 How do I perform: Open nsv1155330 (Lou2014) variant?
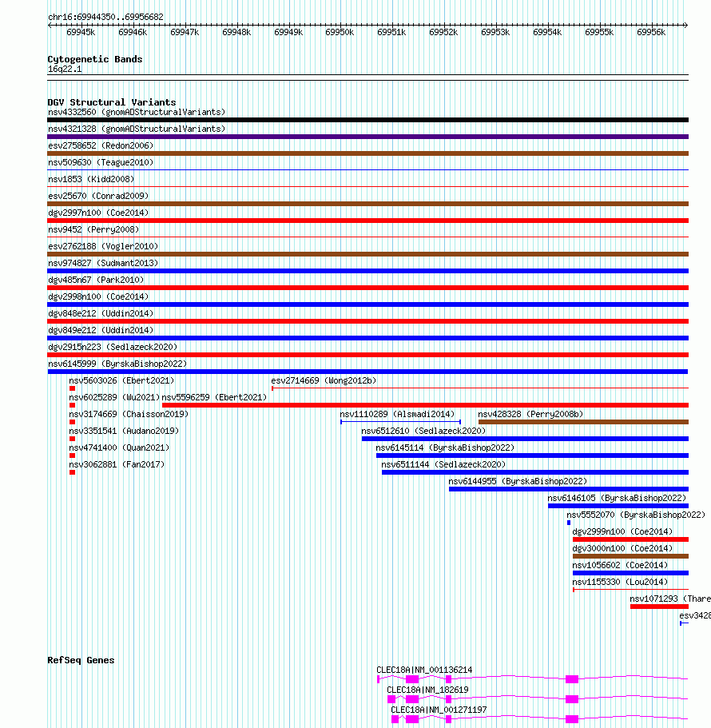620,581
